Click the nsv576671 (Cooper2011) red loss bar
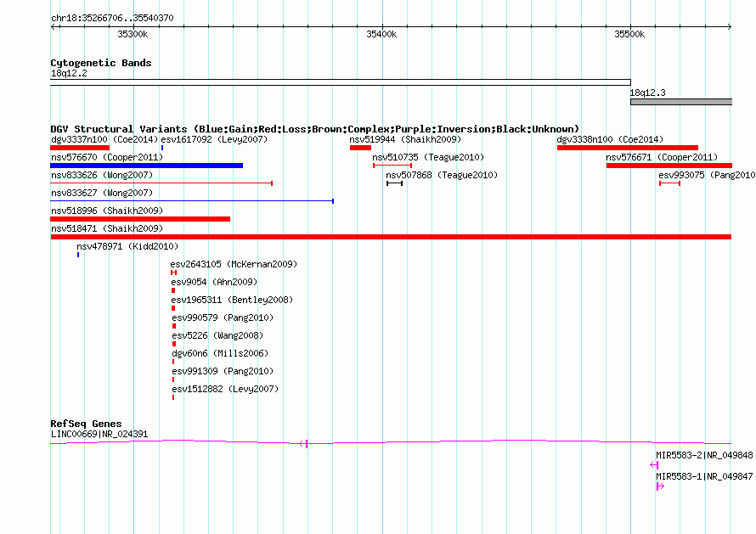 click(669, 166)
